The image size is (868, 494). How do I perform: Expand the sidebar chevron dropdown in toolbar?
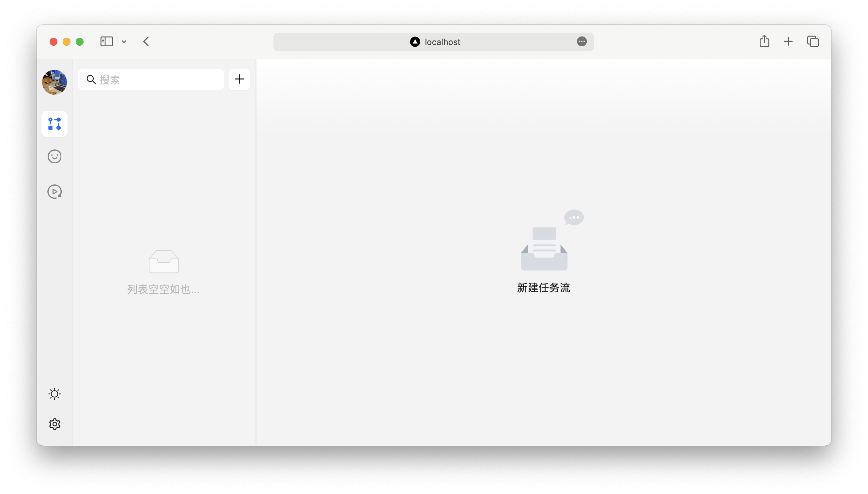[x=124, y=42]
